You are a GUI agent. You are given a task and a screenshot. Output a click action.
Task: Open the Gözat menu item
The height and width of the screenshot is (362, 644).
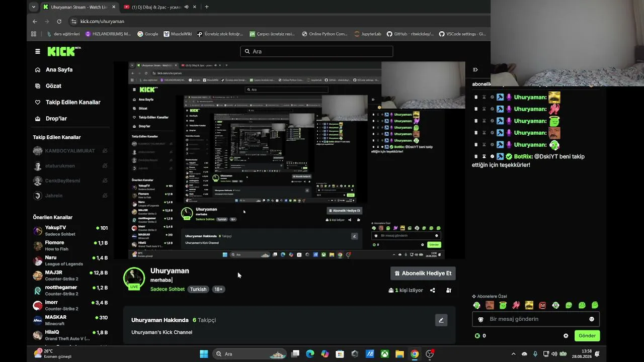pos(53,86)
